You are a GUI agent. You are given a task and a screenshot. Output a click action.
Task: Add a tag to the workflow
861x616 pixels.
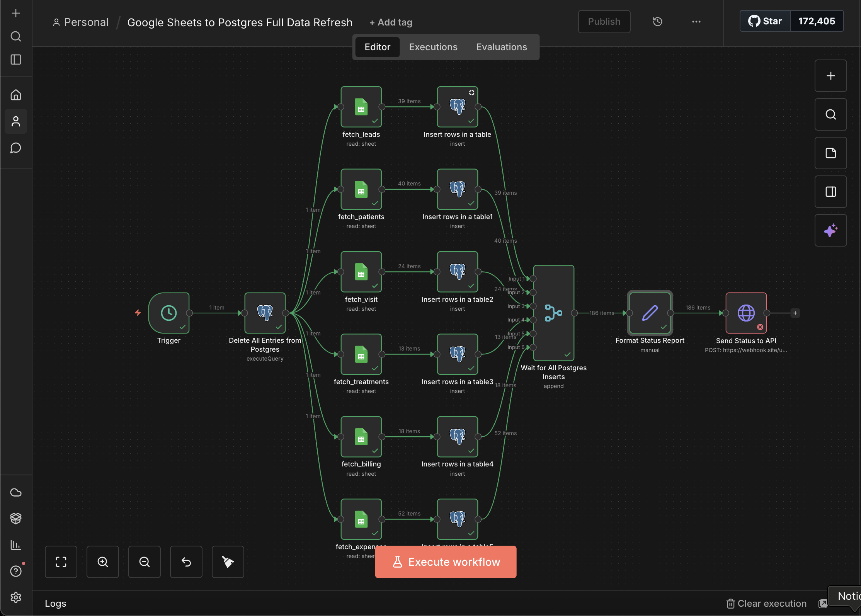pos(391,22)
